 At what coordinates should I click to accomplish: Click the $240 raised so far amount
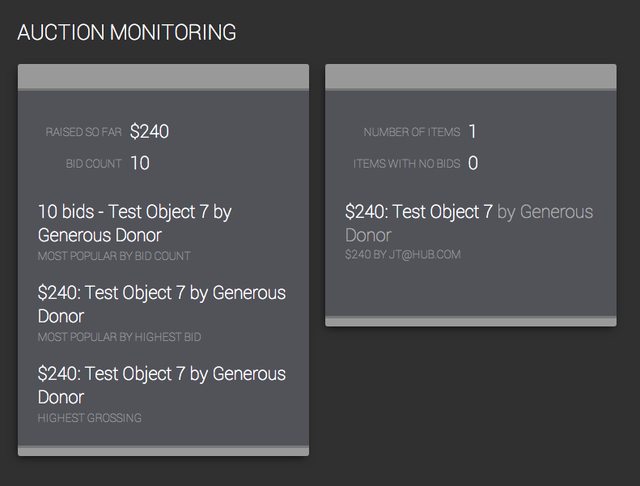pyautogui.click(x=151, y=131)
